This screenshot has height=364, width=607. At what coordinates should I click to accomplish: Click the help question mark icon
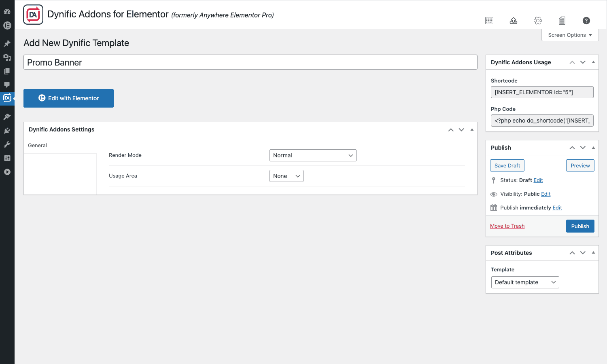point(586,21)
